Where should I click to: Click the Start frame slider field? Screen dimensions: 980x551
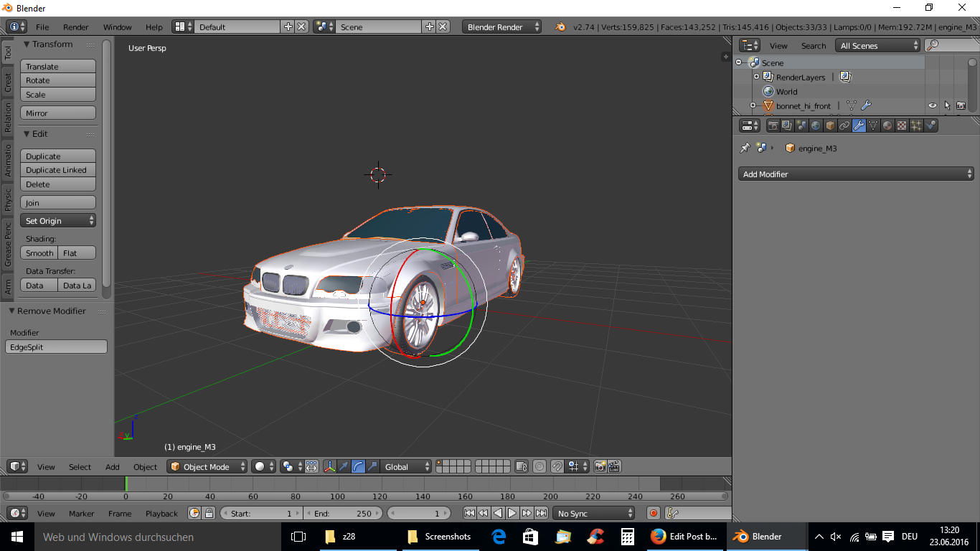[262, 513]
